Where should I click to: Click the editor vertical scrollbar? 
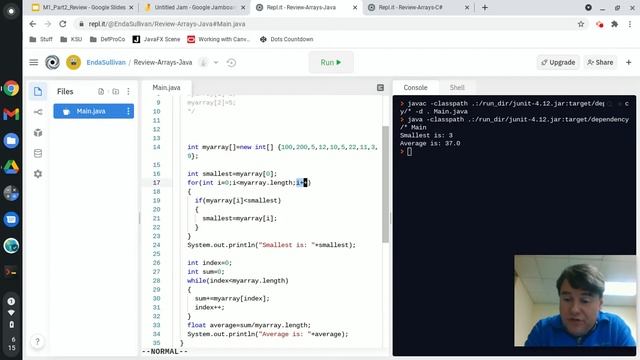pyautogui.click(x=385, y=184)
